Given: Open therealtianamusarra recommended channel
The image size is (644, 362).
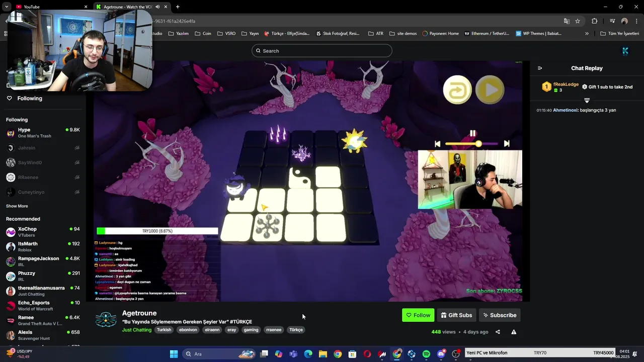Looking at the screenshot, I should pos(43,291).
